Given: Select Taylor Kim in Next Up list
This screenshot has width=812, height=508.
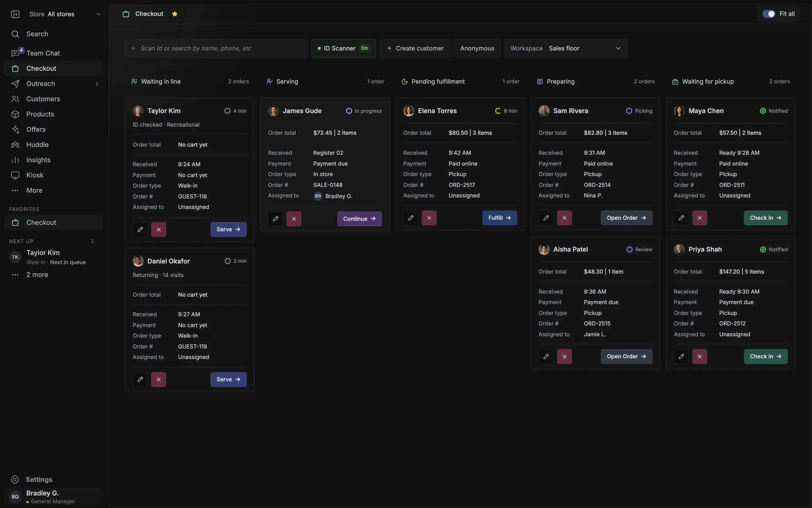Looking at the screenshot, I should pyautogui.click(x=53, y=257).
